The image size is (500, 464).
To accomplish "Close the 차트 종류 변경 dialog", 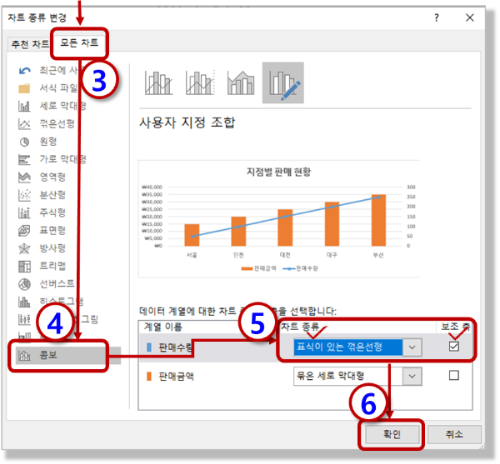I will coord(470,18).
